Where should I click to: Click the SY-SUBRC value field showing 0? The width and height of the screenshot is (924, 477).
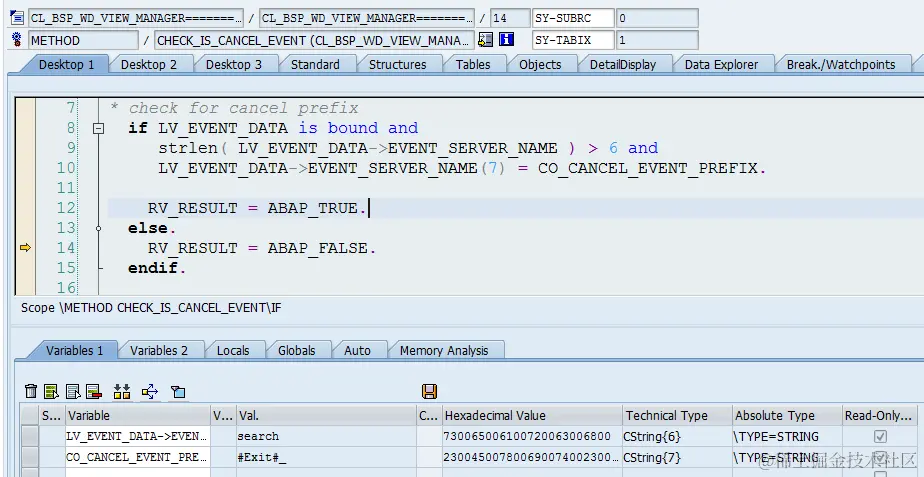[x=657, y=18]
